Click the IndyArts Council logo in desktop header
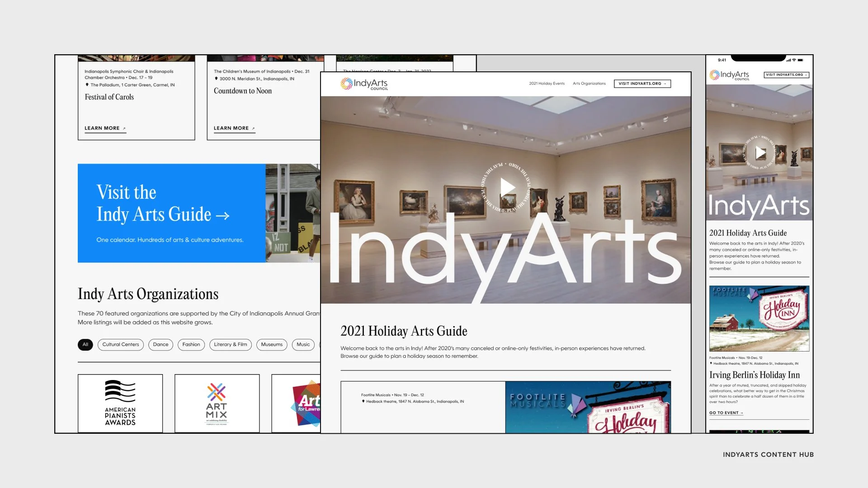This screenshot has height=488, width=868. [364, 84]
